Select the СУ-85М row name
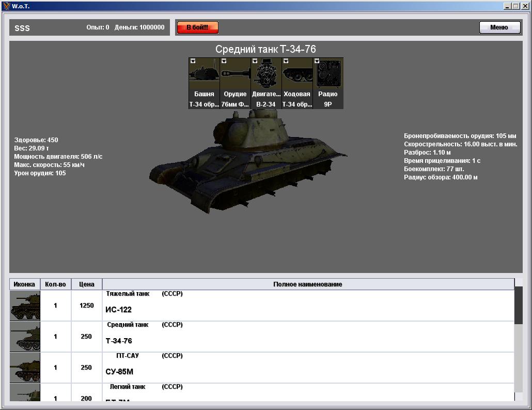 [x=119, y=372]
